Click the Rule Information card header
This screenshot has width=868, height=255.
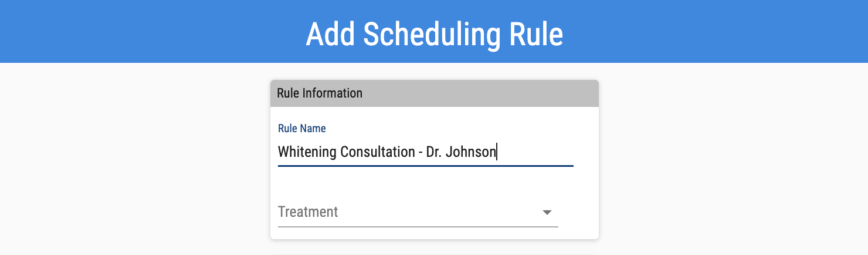pos(434,93)
